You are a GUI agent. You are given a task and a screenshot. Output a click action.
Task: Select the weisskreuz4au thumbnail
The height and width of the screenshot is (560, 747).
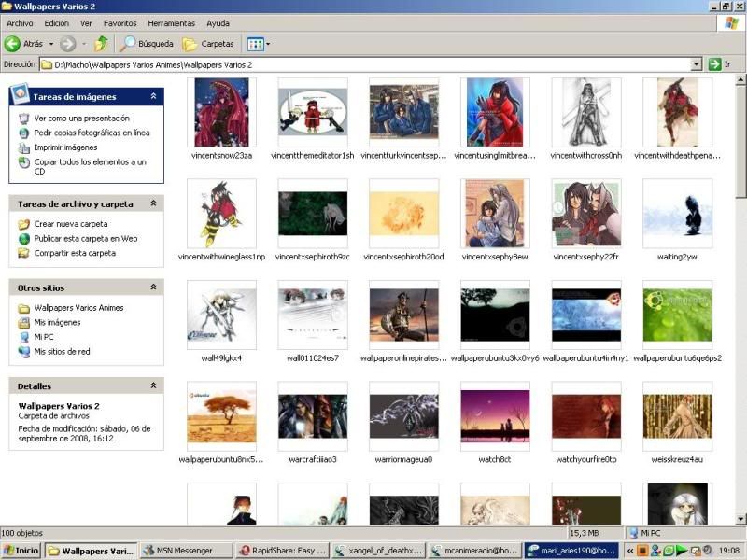click(678, 416)
